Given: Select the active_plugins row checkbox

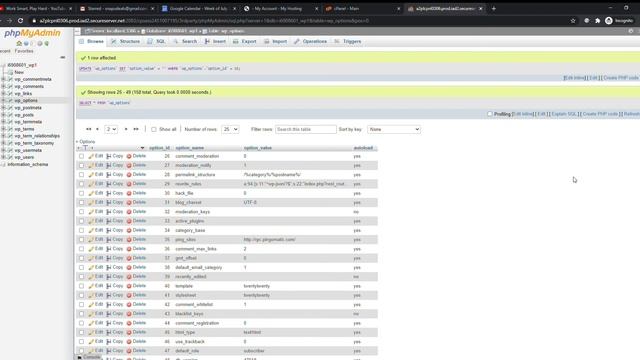Looking at the screenshot, I should pos(81,221).
